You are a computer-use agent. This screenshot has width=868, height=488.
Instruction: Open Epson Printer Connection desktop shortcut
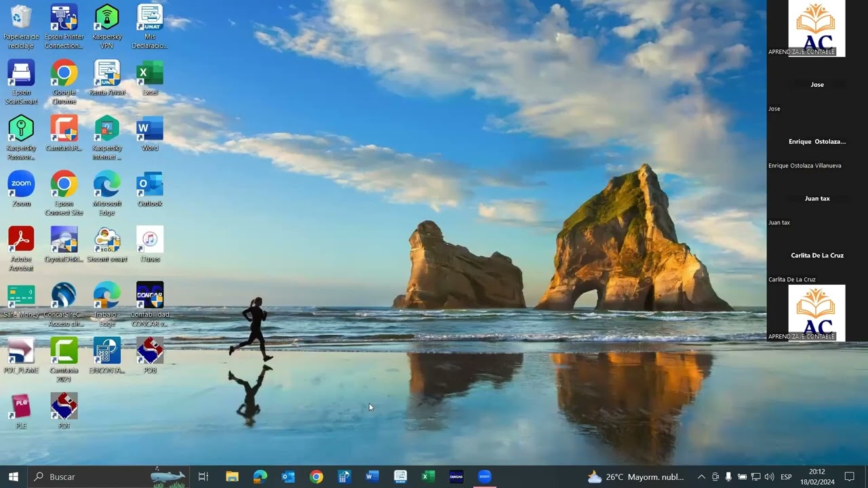pyautogui.click(x=64, y=26)
